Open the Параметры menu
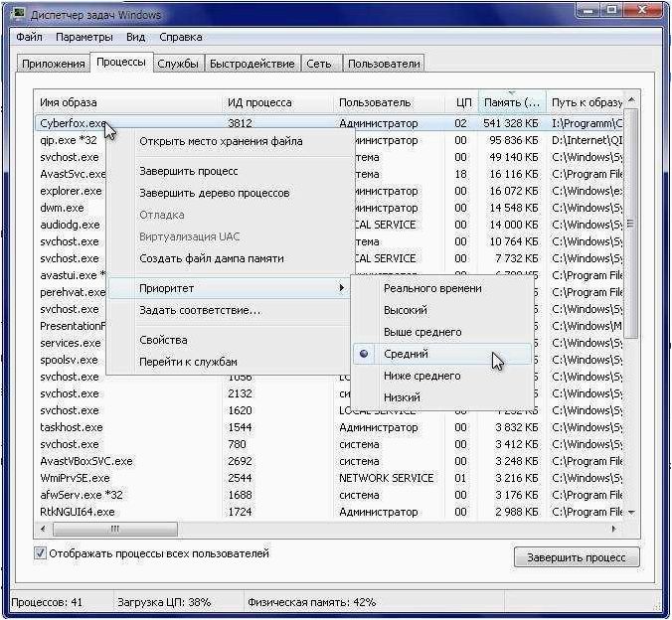 [x=84, y=37]
